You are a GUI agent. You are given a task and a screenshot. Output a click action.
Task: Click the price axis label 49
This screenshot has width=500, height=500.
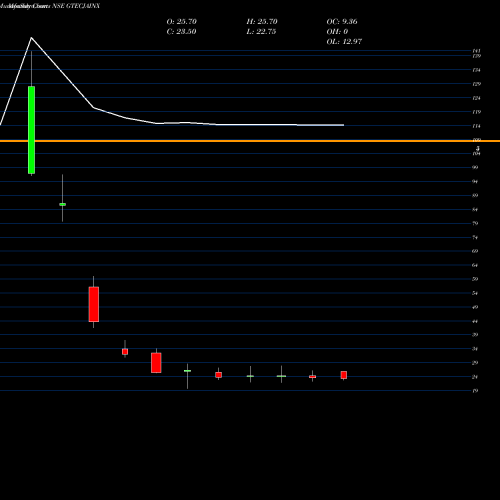(475, 307)
